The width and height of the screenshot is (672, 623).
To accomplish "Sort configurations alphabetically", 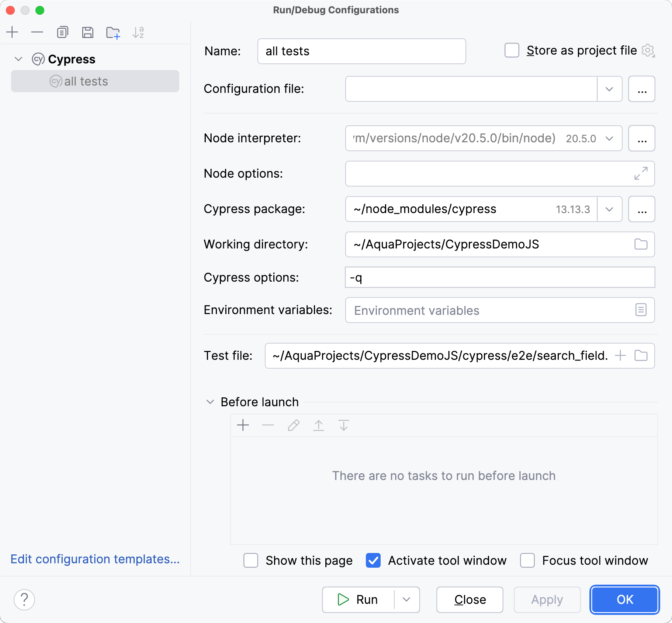I will [138, 32].
